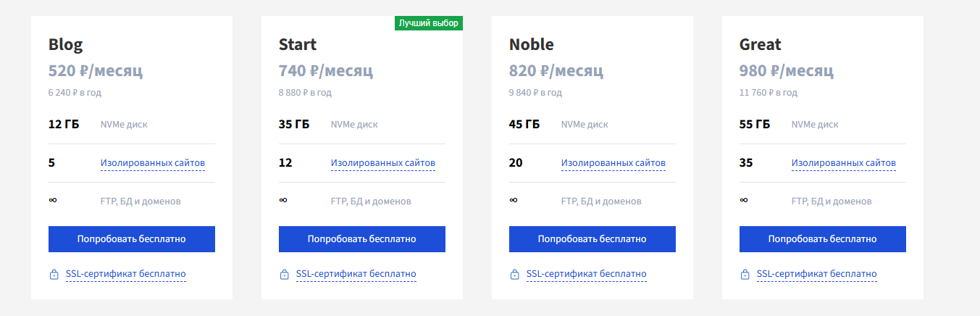Open isolated sites info in Noble plan
Image resolution: width=980 pixels, height=316 pixels.
pyautogui.click(x=613, y=163)
